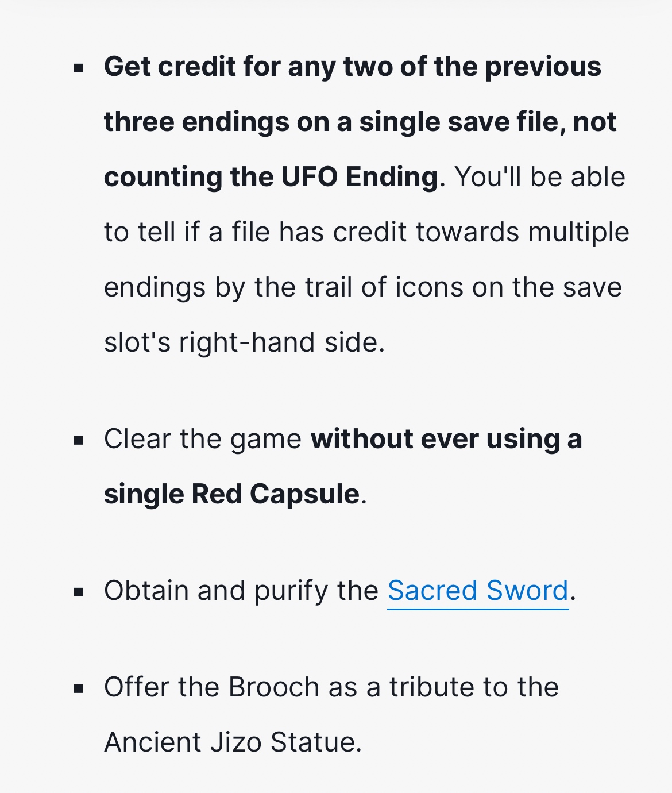Click the bold line "Get credit for any two"
This screenshot has height=793, width=672.
click(352, 67)
